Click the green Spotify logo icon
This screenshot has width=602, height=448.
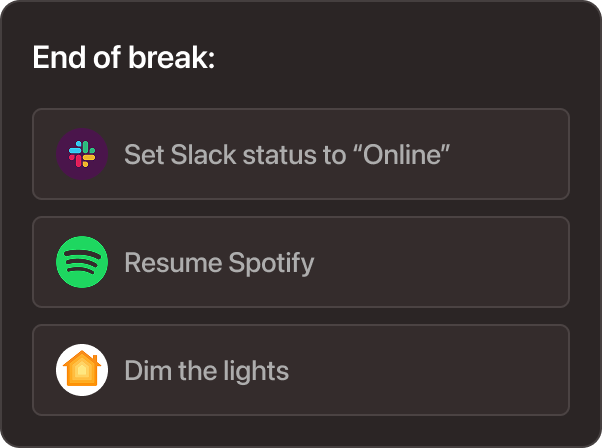coord(82,262)
